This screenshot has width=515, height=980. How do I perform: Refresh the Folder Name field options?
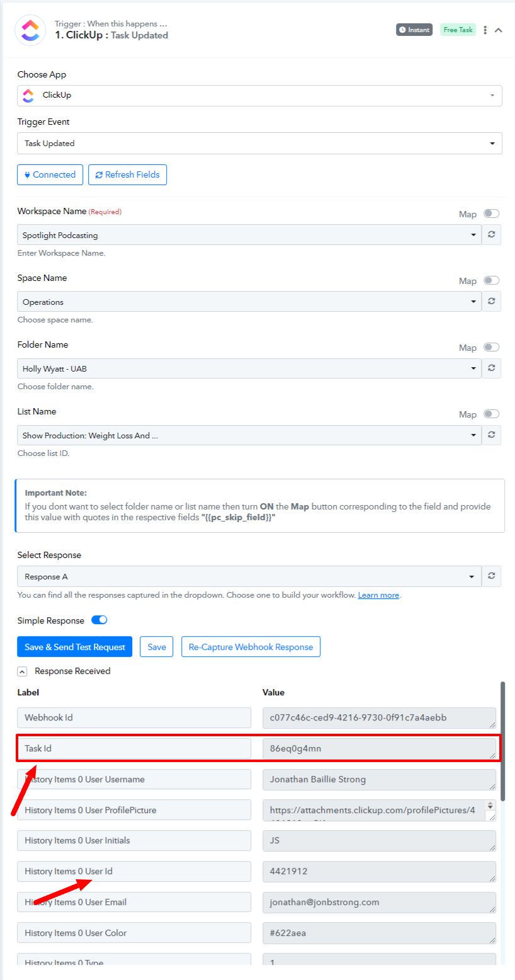491,368
